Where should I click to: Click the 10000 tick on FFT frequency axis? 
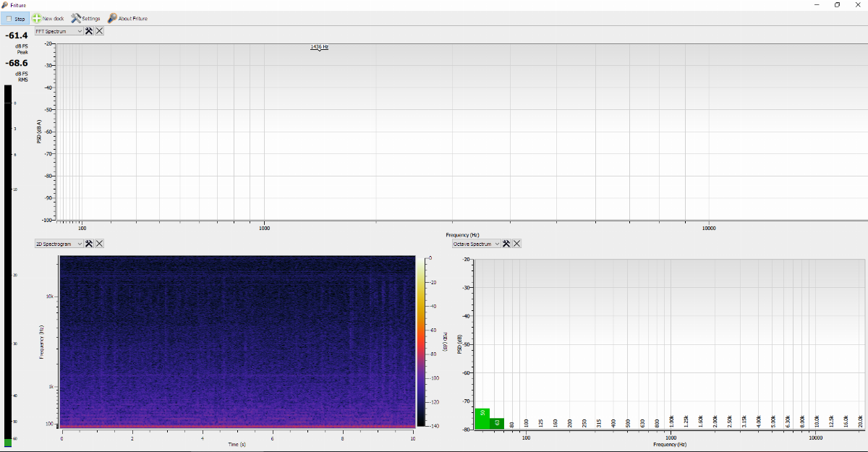point(709,228)
